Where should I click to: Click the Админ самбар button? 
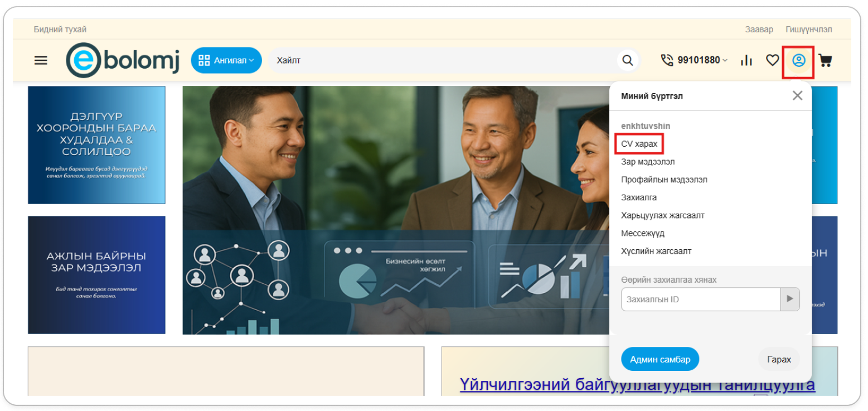click(x=660, y=359)
